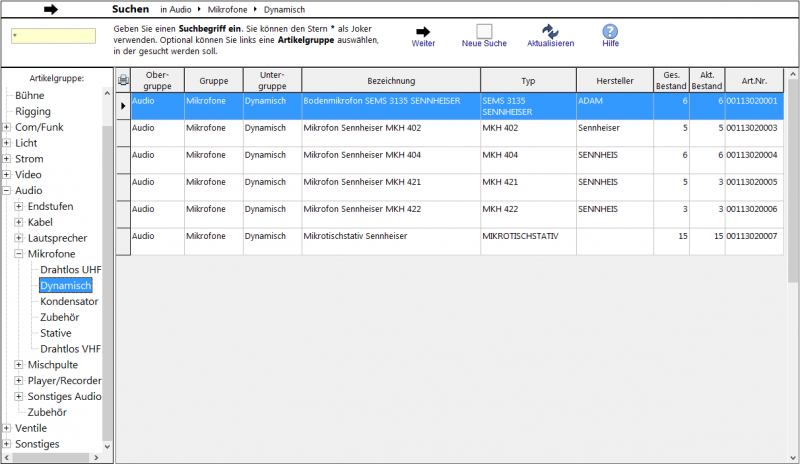Screen dimensions: 800x464
Task: Click results table scrollbar up arrow
Action: coord(793,75)
